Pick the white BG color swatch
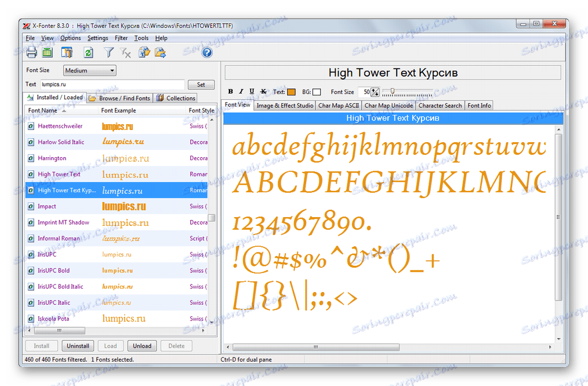The image size is (588, 386). tap(317, 92)
